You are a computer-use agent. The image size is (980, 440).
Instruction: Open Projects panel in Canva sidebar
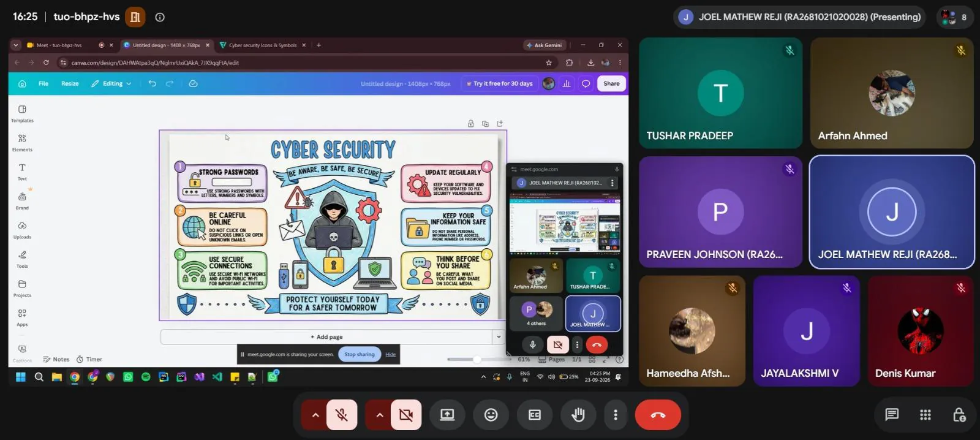pos(22,288)
